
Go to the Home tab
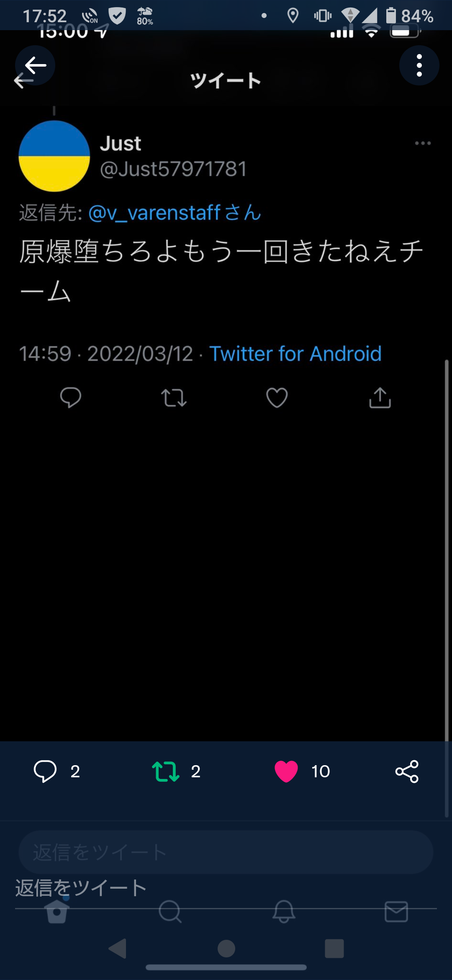point(57,911)
